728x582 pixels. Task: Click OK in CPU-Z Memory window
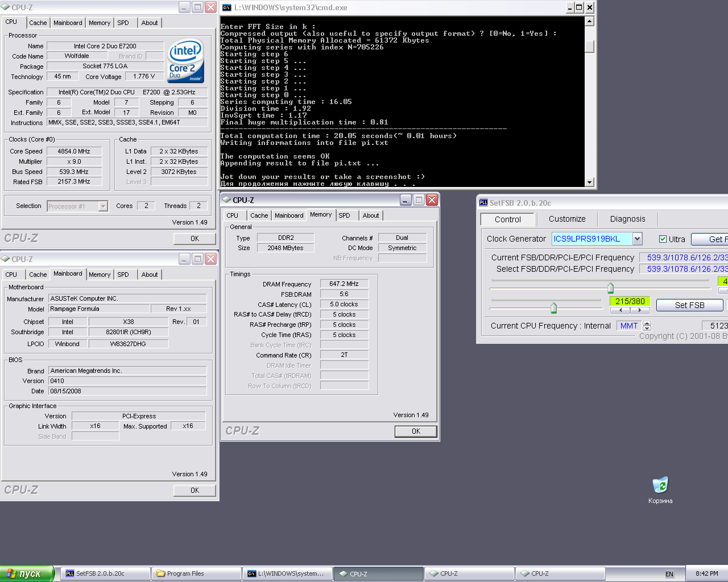[x=416, y=431]
